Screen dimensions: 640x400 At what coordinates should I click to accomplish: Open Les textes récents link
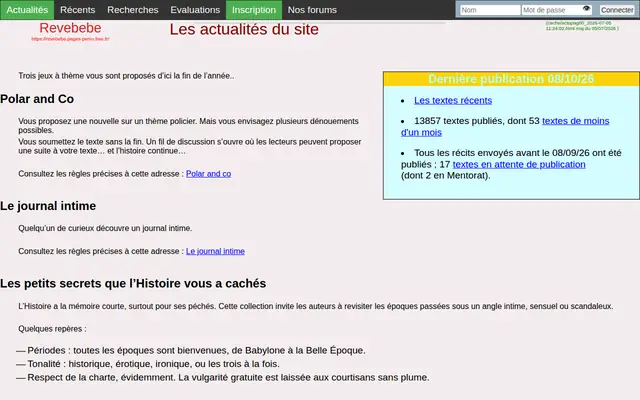click(x=453, y=100)
